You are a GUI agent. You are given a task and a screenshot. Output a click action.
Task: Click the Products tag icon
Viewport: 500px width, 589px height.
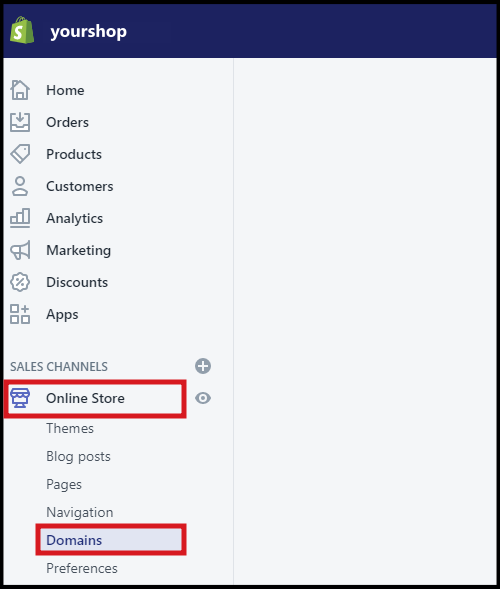coord(20,154)
